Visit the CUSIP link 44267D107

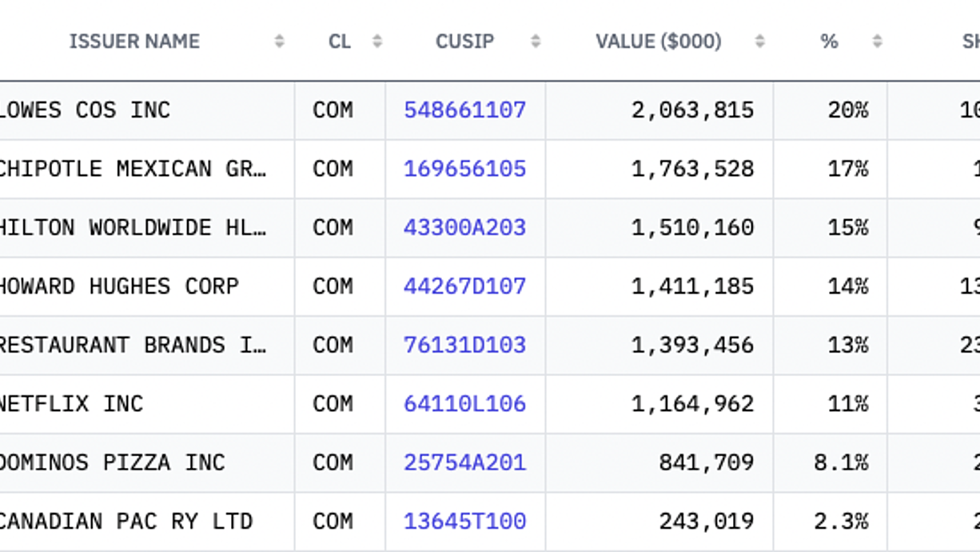coord(465,286)
